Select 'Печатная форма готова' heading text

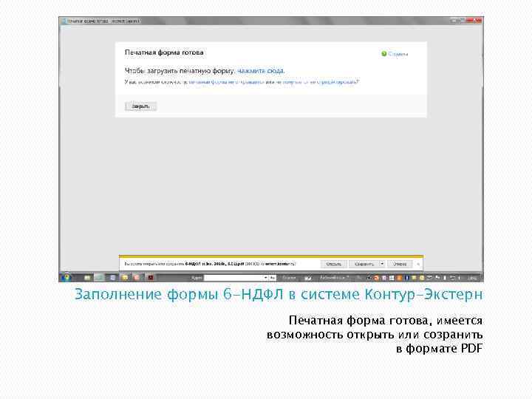(164, 52)
